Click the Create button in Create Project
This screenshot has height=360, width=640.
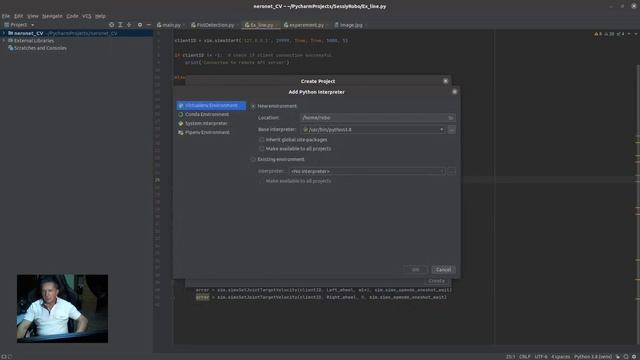[436, 281]
